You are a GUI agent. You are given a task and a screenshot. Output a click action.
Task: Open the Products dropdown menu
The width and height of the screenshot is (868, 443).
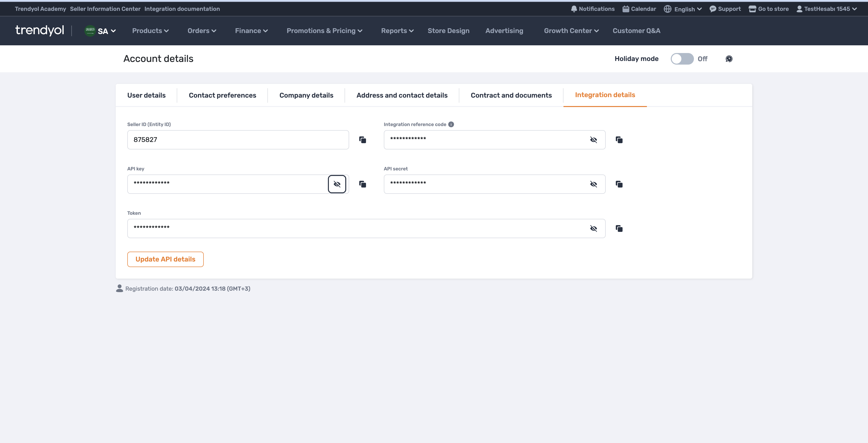(x=150, y=31)
